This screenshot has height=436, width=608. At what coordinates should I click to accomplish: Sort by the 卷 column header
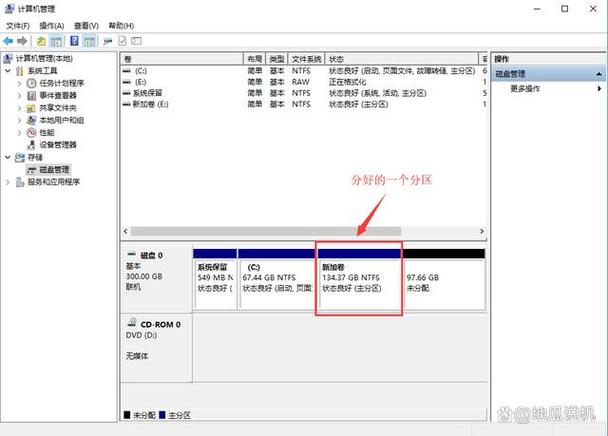tap(182, 59)
